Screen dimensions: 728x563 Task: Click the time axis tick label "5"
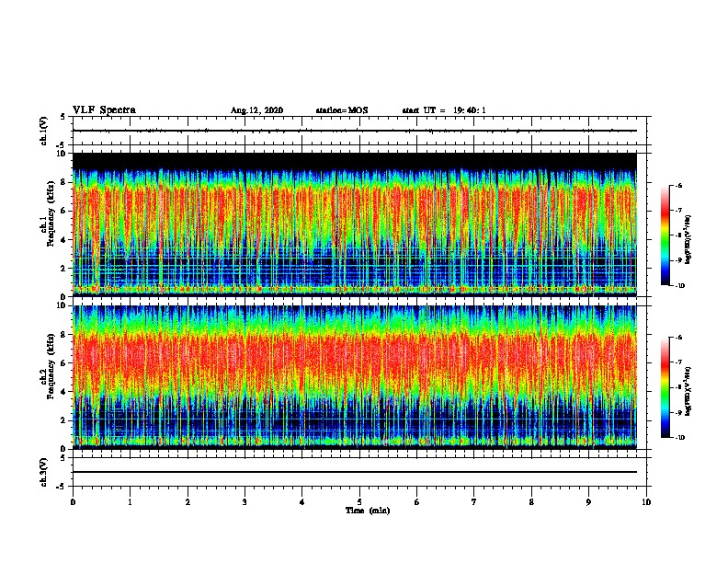click(x=359, y=502)
